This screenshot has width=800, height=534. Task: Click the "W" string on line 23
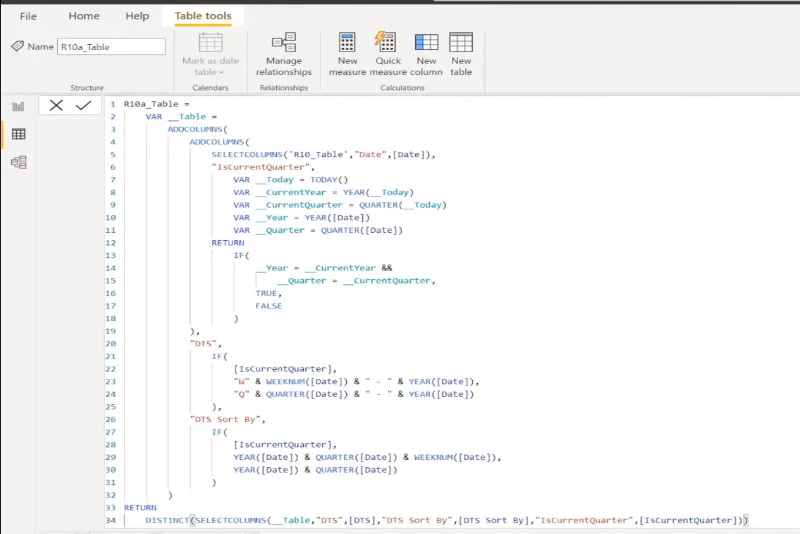pyautogui.click(x=241, y=382)
